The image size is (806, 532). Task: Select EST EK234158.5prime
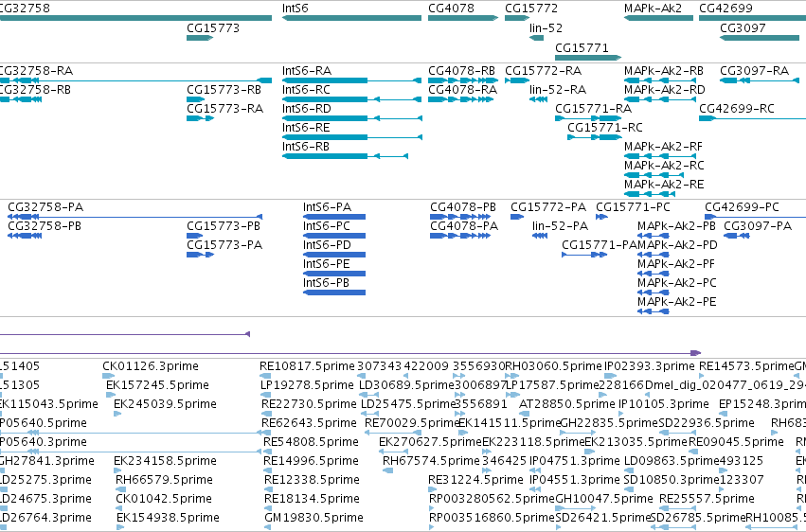118,470
